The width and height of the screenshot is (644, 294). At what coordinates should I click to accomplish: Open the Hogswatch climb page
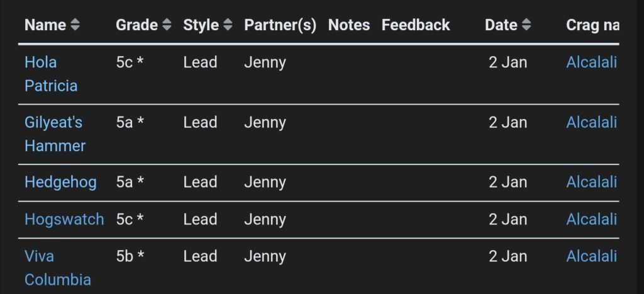pos(64,220)
